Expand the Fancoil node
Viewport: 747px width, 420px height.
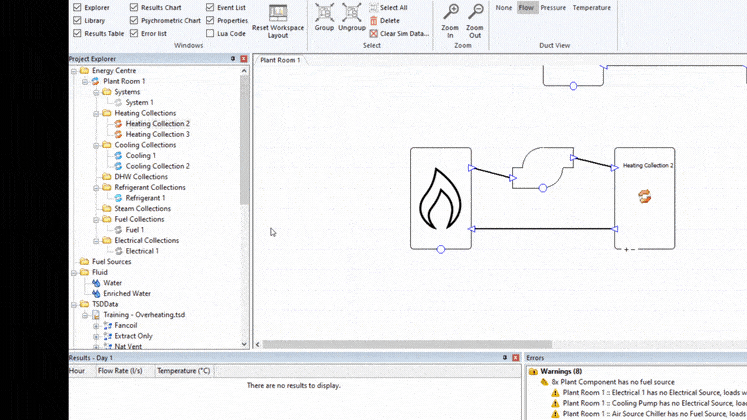click(96, 326)
